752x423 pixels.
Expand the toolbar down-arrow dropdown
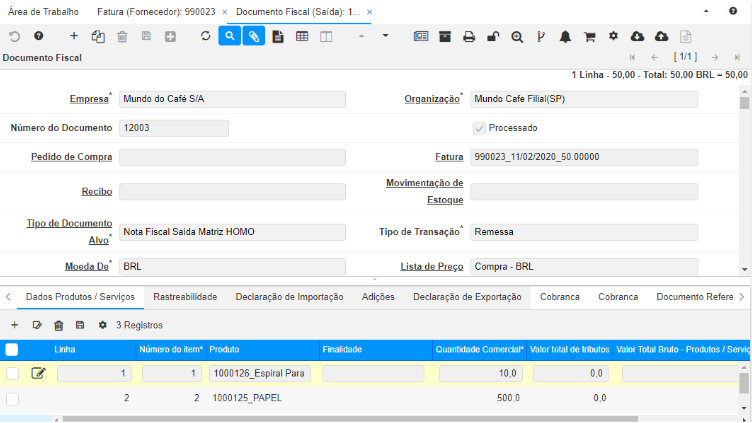point(385,36)
